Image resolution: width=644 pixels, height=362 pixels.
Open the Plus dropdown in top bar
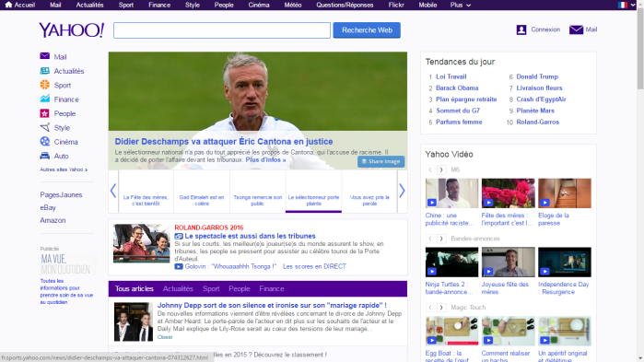[460, 5]
